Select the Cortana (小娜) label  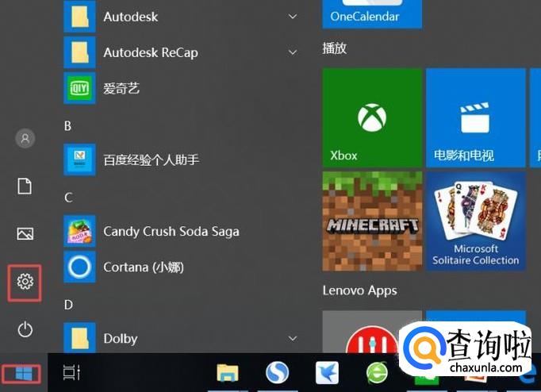tap(144, 267)
